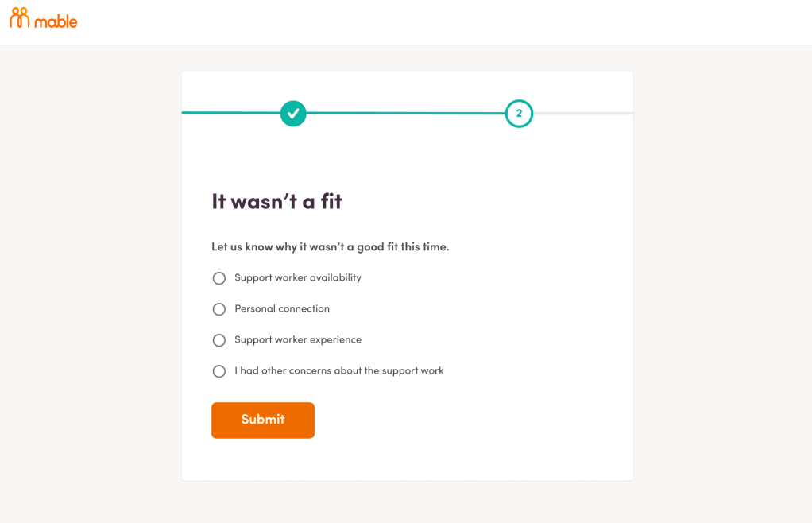
Task: Click the "Let us know why" prompt text
Action: click(x=330, y=247)
